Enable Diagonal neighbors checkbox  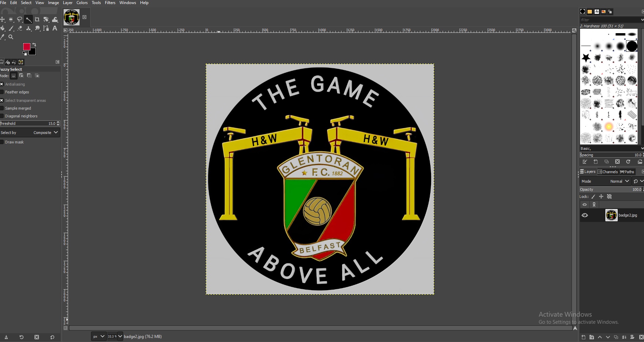[x=2, y=116]
